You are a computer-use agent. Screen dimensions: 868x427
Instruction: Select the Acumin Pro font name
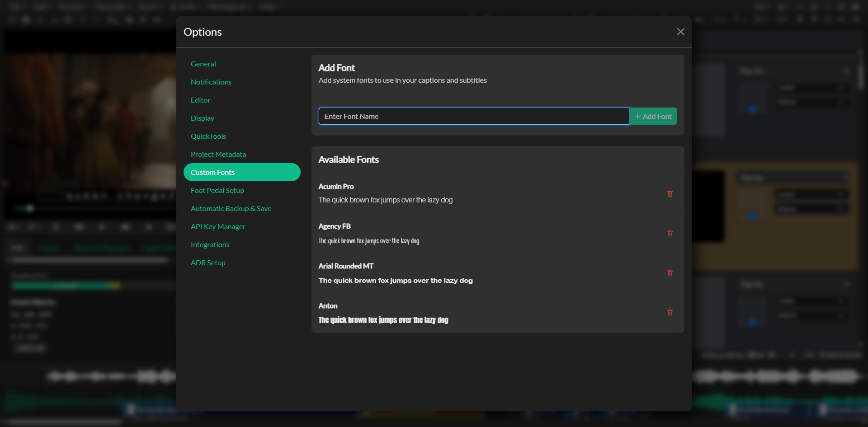point(336,187)
